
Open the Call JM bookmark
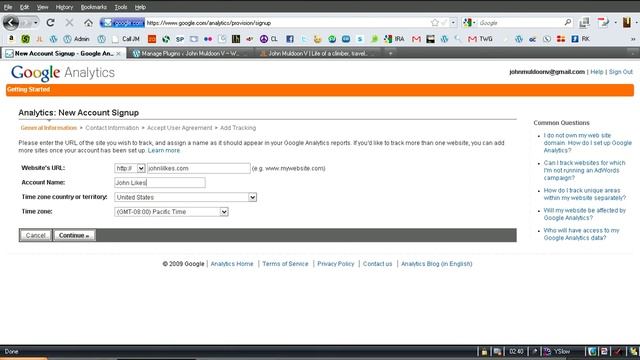[126, 39]
